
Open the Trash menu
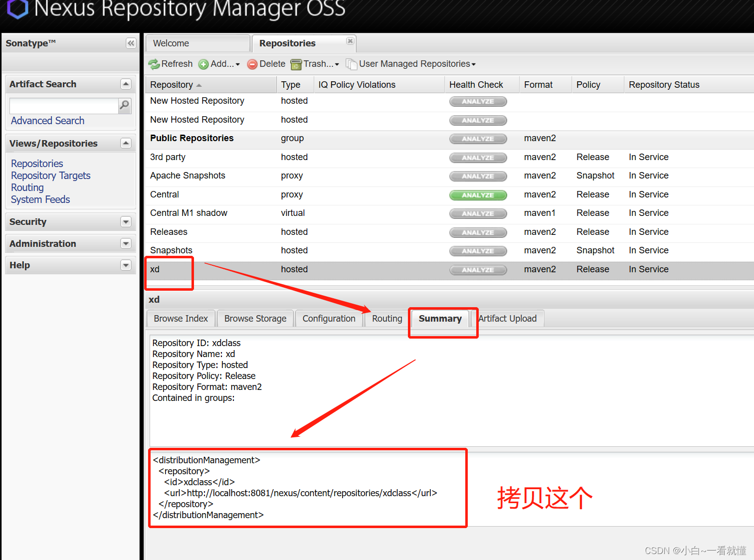point(315,64)
